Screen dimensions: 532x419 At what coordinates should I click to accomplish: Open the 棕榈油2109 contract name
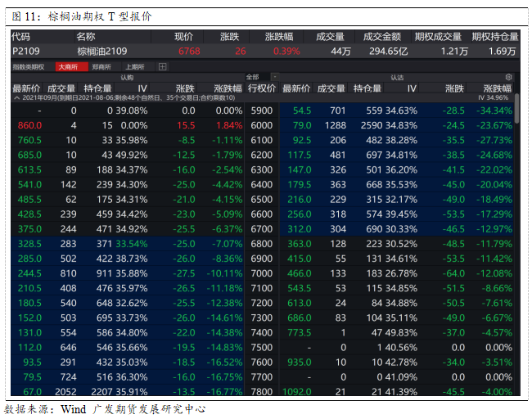pyautogui.click(x=102, y=52)
